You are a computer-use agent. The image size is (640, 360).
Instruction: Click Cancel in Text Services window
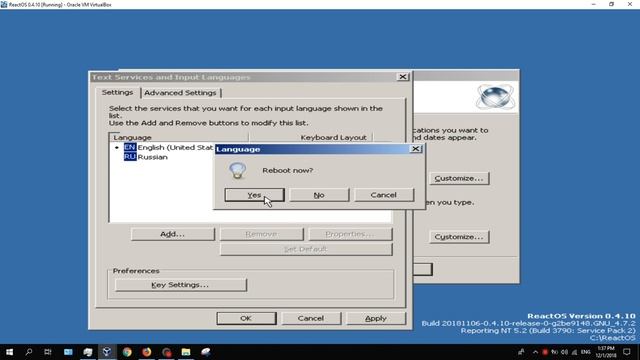coord(311,318)
